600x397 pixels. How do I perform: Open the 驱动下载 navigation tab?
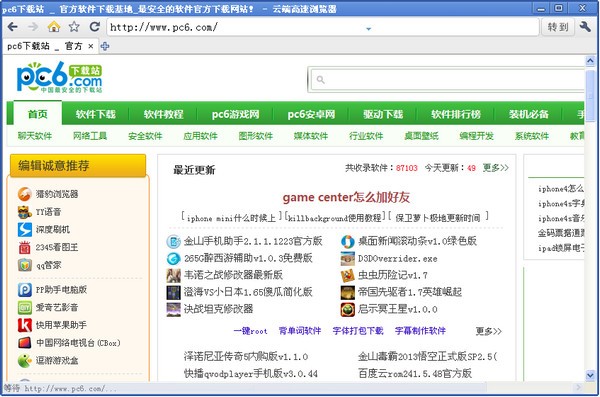[x=383, y=114]
